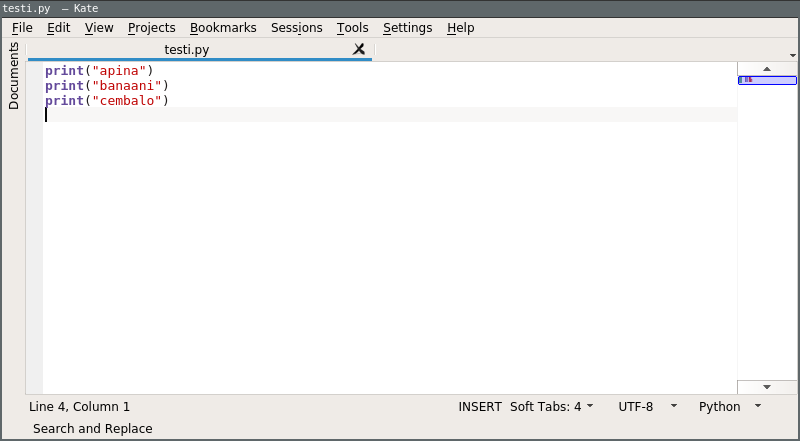Expand the UTF-8 encoding dropdown
800x441 pixels.
[647, 407]
